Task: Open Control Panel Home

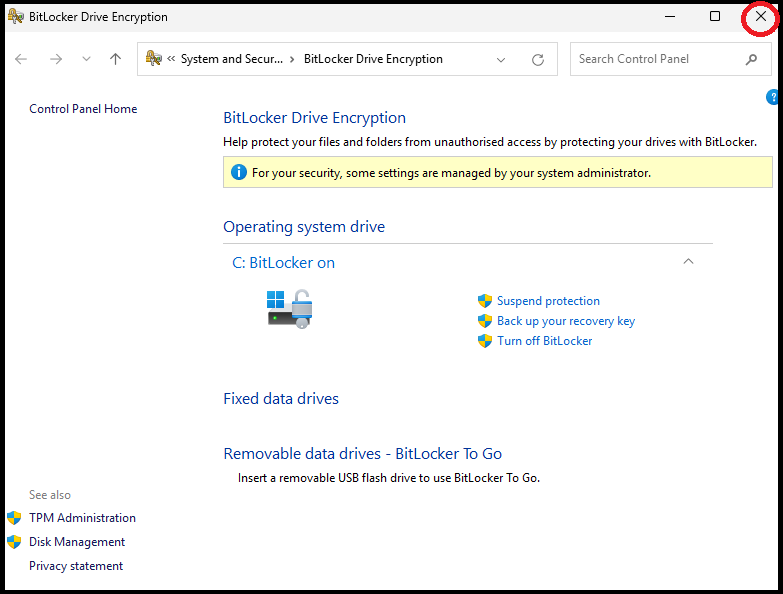Action: coord(83,109)
